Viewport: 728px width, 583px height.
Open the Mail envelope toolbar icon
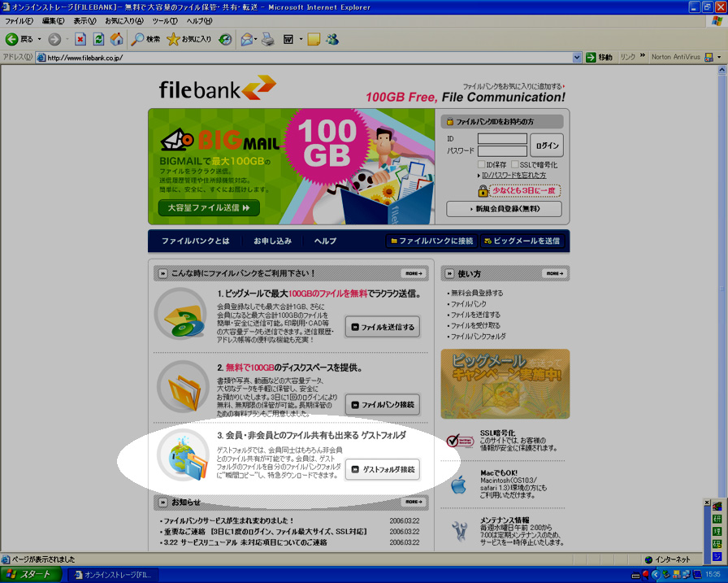click(246, 40)
